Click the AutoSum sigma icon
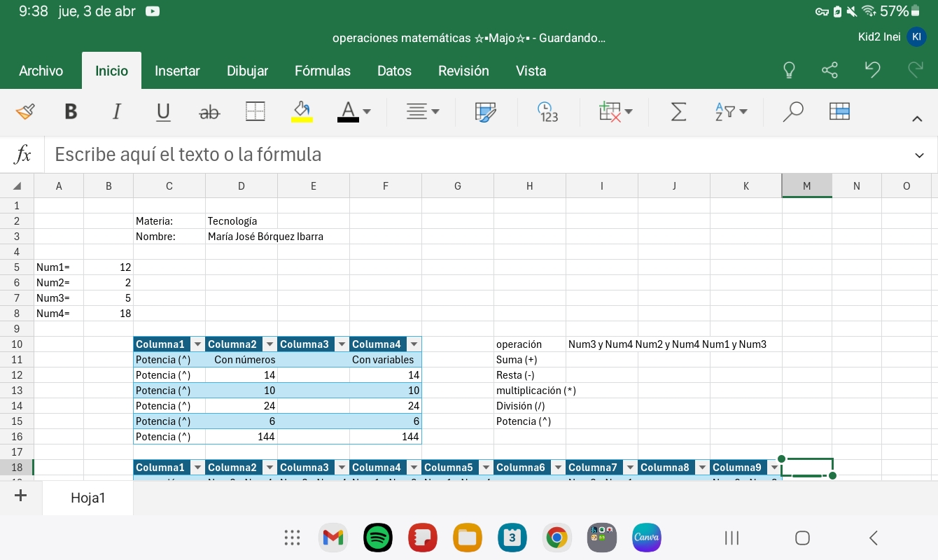The width and height of the screenshot is (938, 560). [x=678, y=112]
